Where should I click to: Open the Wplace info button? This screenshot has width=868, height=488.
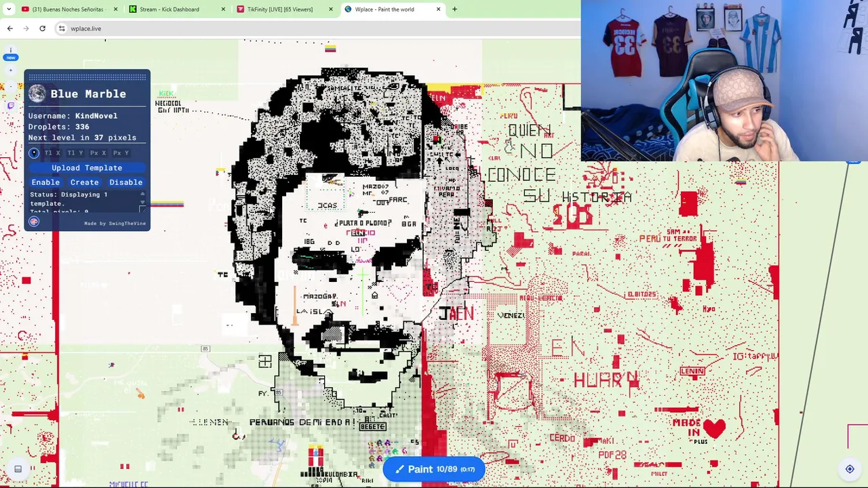click(11, 50)
